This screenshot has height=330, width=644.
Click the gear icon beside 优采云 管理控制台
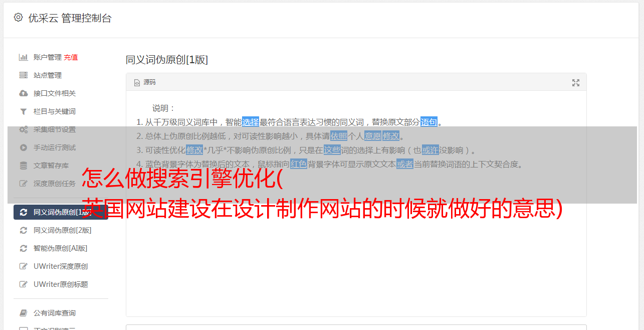click(18, 18)
